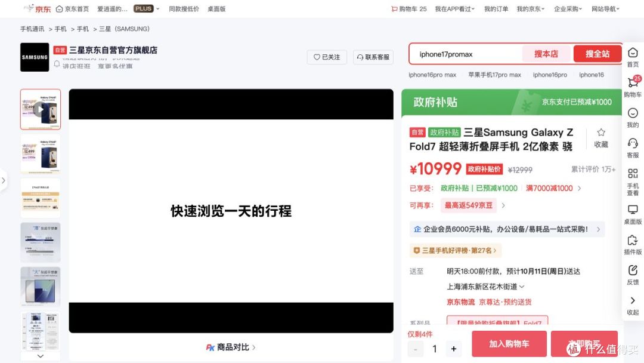
Task: Open 商品对比 comparison link
Action: [x=231, y=347]
